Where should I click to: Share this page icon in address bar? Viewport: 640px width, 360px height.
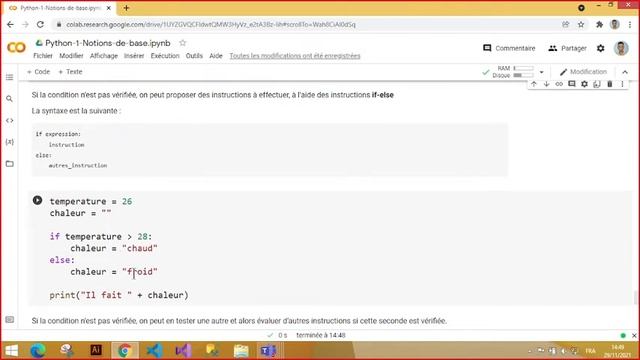pyautogui.click(x=566, y=24)
